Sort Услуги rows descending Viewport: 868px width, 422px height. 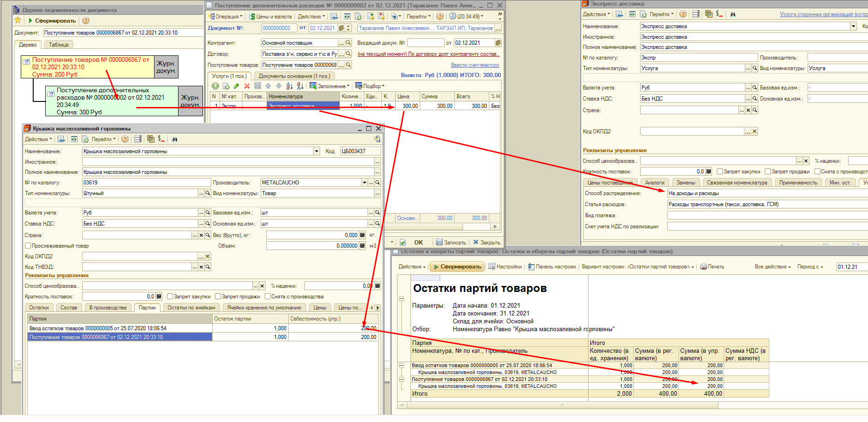(x=300, y=86)
